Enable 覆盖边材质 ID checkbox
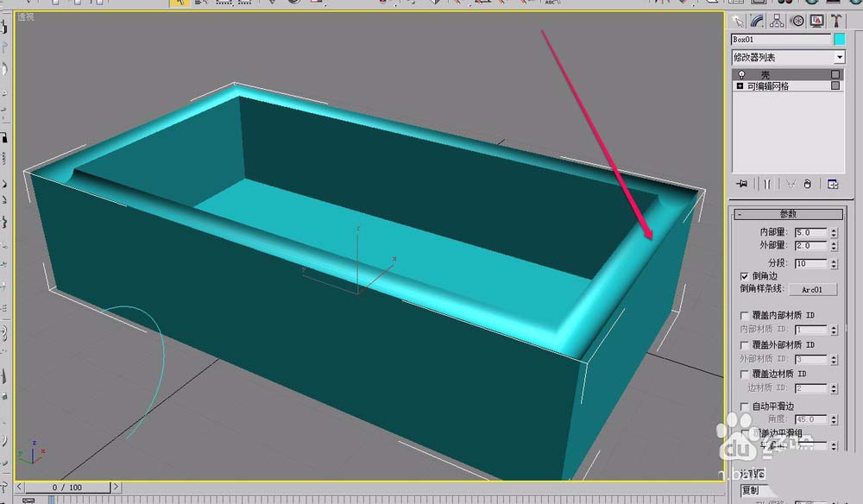 coord(744,375)
